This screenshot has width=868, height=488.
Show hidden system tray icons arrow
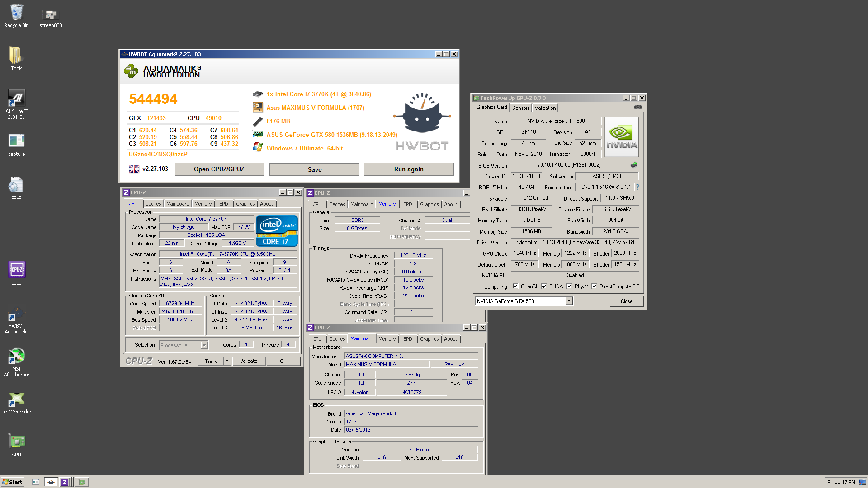coord(829,482)
